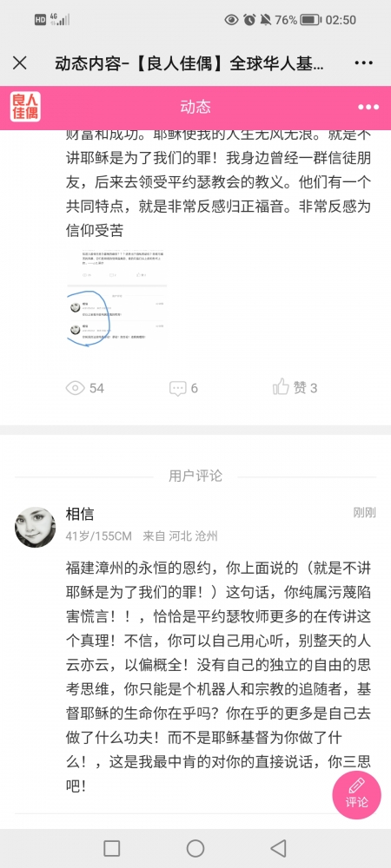The height and width of the screenshot is (868, 391).
Task: Tap the 良人佳偶 logo icon
Action: tap(25, 107)
